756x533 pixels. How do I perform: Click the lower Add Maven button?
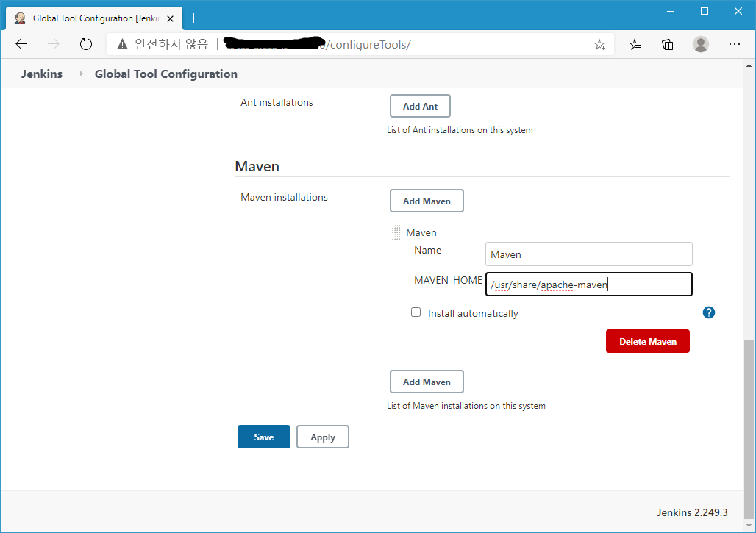427,382
